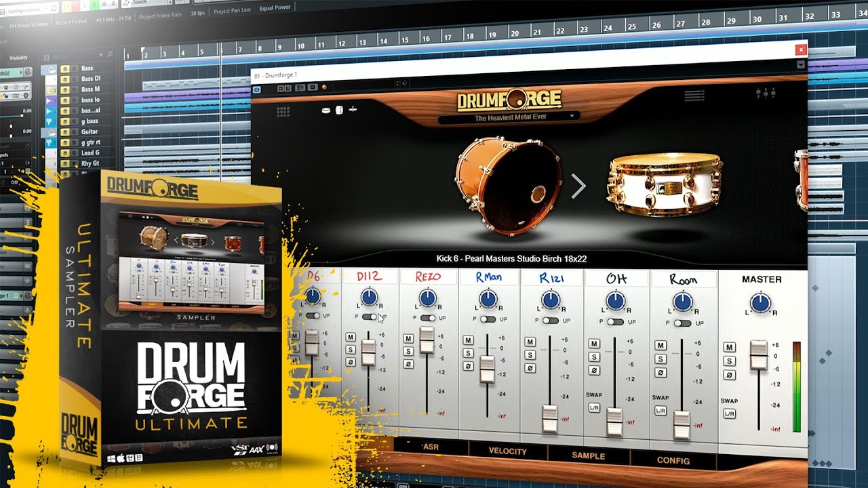
Task: Invert phase on the R121 channel
Action: tap(530, 368)
